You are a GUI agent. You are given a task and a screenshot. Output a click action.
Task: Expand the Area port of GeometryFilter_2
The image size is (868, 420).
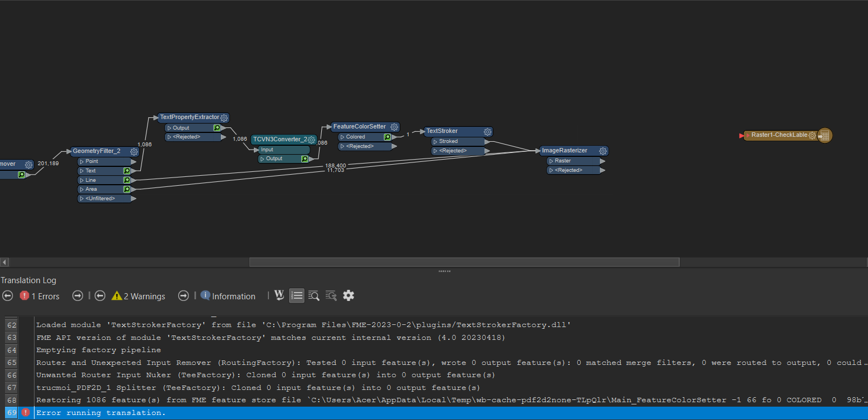pyautogui.click(x=81, y=189)
